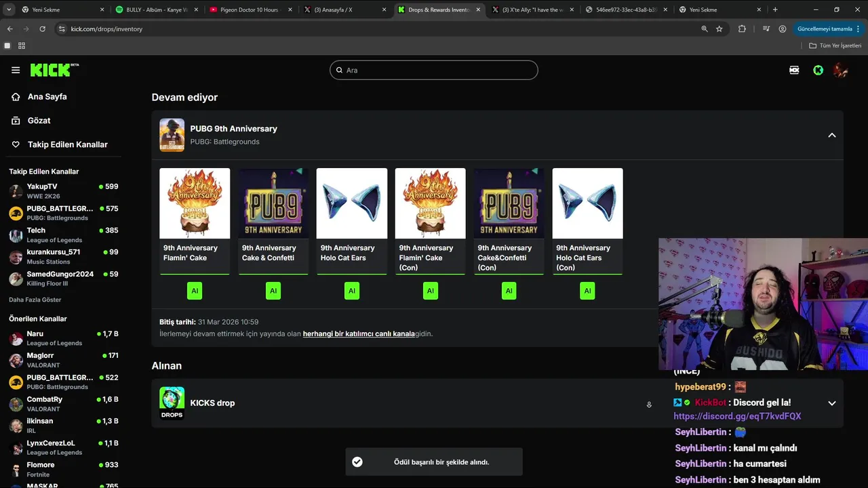Select the Flamin' Cake (Con) reward image

(431, 203)
